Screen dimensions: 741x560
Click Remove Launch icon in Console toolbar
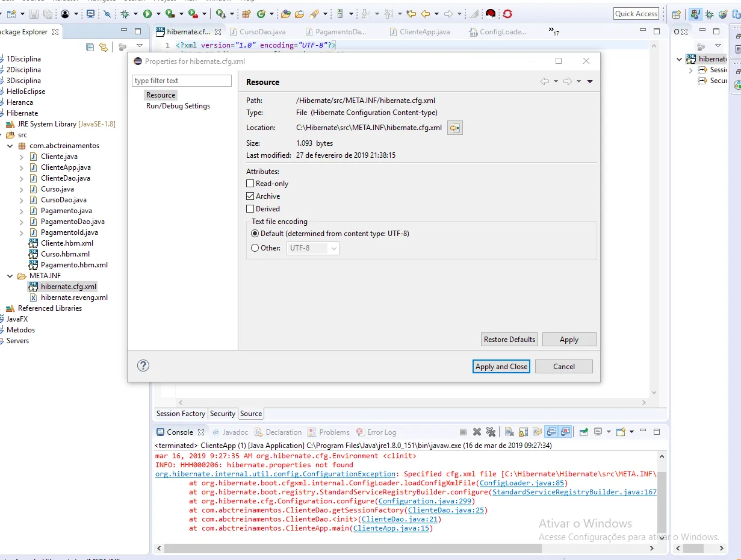pyautogui.click(x=477, y=432)
